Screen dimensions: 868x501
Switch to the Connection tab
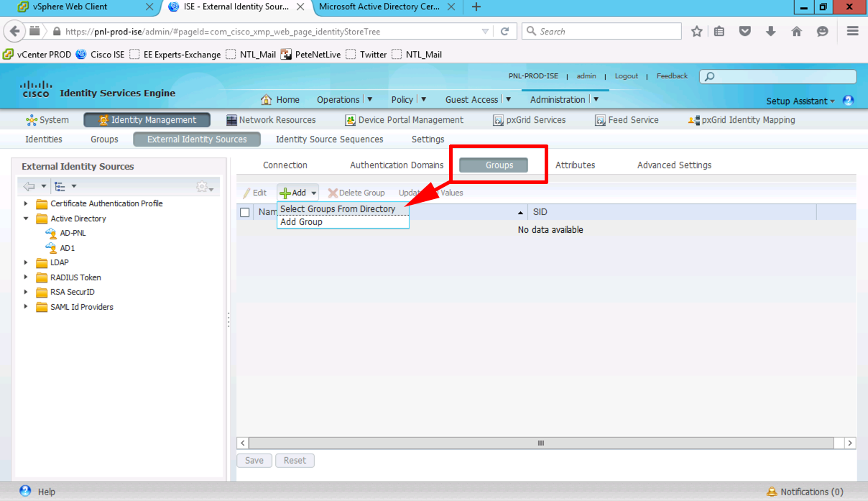[x=285, y=165]
